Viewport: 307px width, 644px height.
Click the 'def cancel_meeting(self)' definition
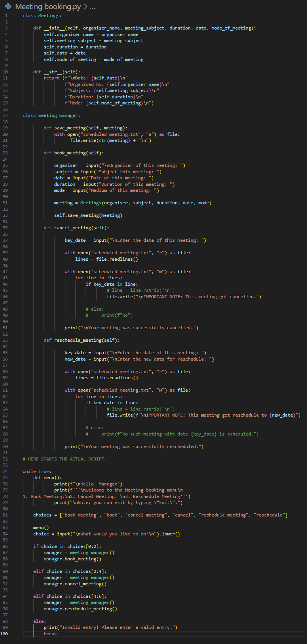click(76, 228)
